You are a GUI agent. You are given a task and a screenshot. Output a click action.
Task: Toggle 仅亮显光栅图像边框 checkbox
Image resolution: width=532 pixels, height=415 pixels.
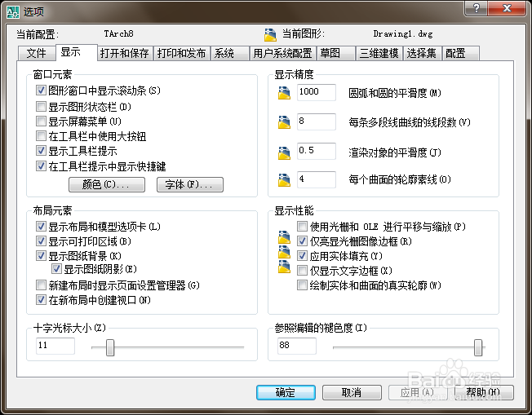(x=302, y=241)
